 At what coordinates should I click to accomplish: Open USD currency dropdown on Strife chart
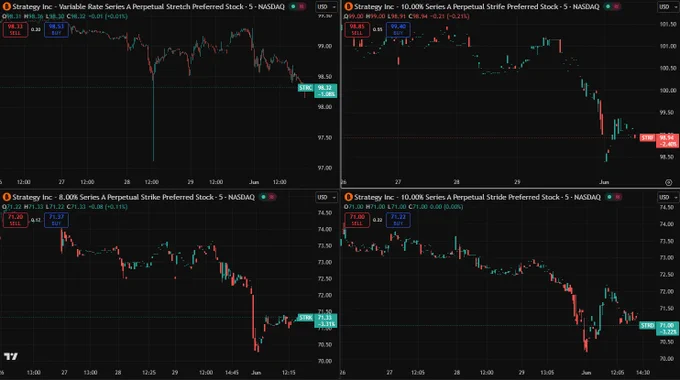point(668,7)
